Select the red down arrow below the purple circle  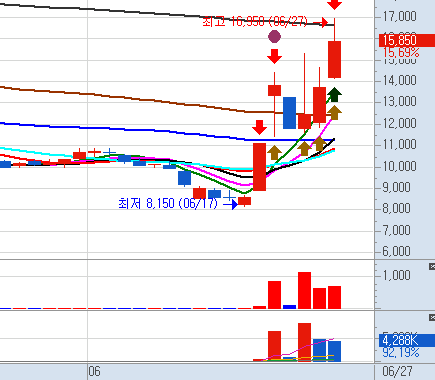tap(274, 56)
